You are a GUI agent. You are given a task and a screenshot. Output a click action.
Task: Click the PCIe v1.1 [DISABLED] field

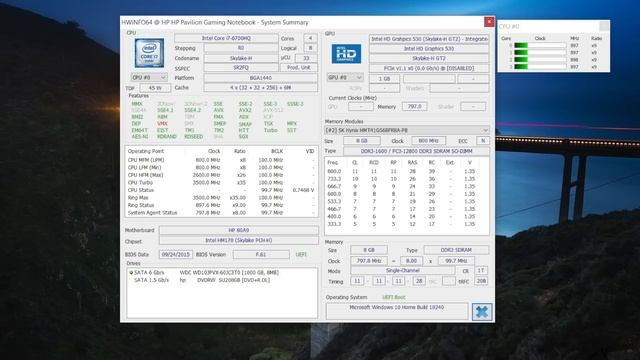click(x=429, y=68)
